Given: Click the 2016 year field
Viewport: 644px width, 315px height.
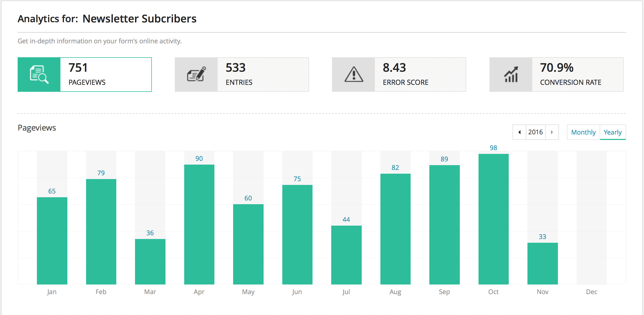Looking at the screenshot, I should (x=535, y=132).
